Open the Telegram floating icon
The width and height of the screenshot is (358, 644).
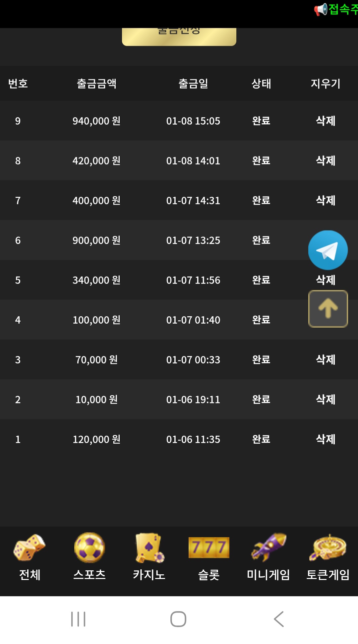328,250
